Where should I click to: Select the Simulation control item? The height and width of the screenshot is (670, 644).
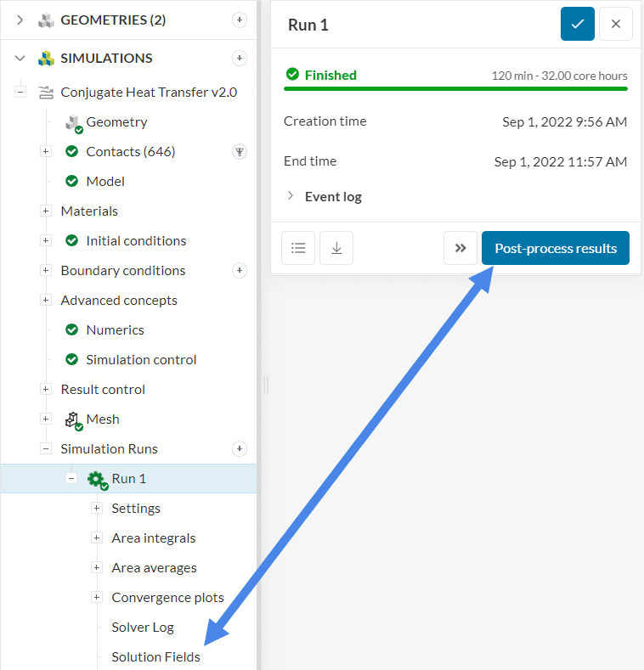[x=141, y=360]
